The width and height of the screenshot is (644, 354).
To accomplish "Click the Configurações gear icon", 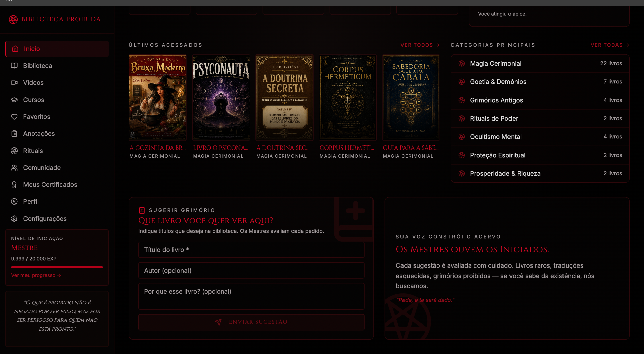I will coord(14,219).
